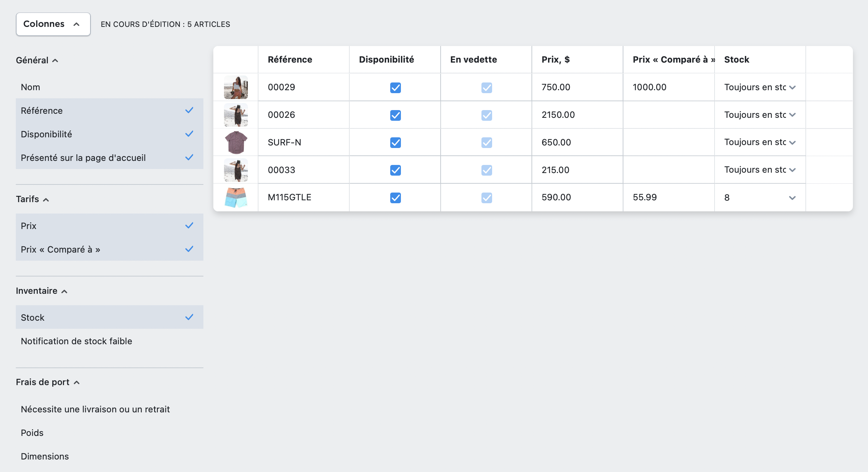Viewport: 868px width, 472px height.
Task: Edit the compare-at price 55.99
Action: pos(669,197)
